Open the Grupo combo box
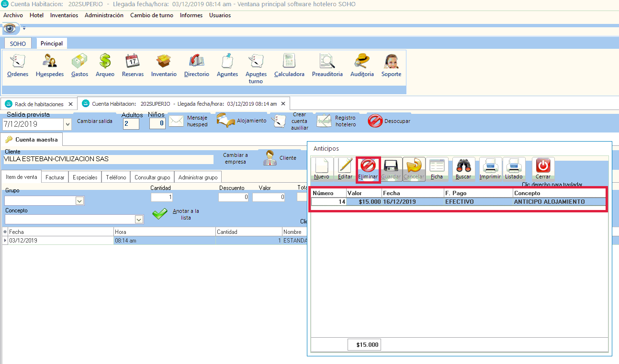 pyautogui.click(x=79, y=201)
